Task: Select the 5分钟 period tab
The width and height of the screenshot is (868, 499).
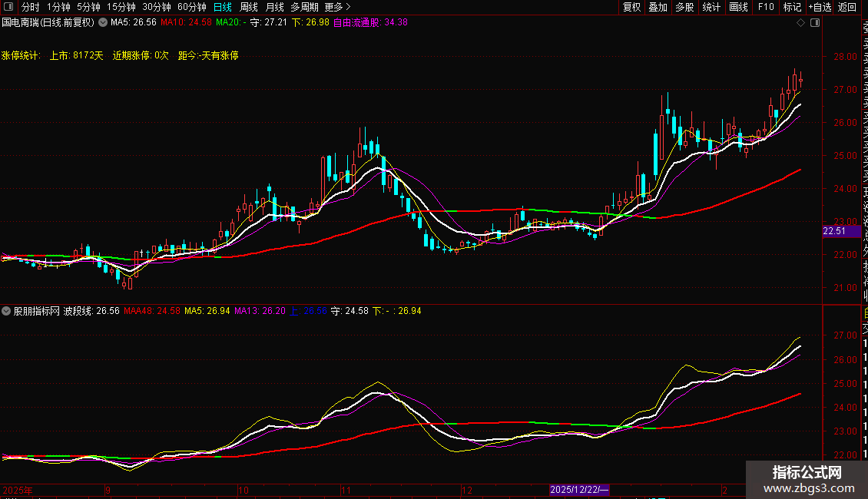Action: (88, 7)
